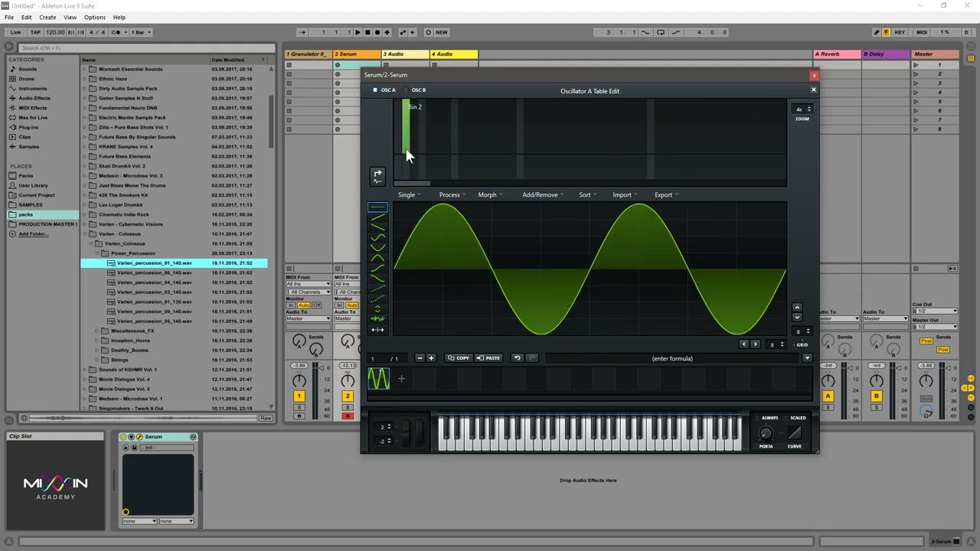The height and width of the screenshot is (551, 980).
Task: Click the TAP tempo button
Action: point(35,32)
